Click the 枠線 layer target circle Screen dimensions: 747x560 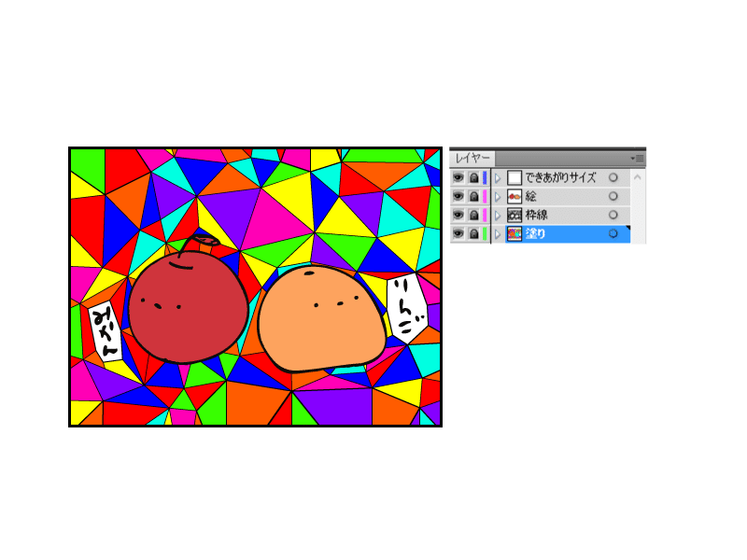point(613,215)
